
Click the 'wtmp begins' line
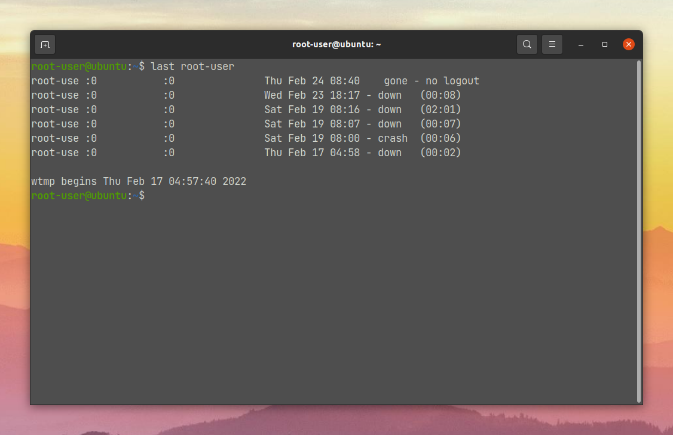pyautogui.click(x=139, y=181)
